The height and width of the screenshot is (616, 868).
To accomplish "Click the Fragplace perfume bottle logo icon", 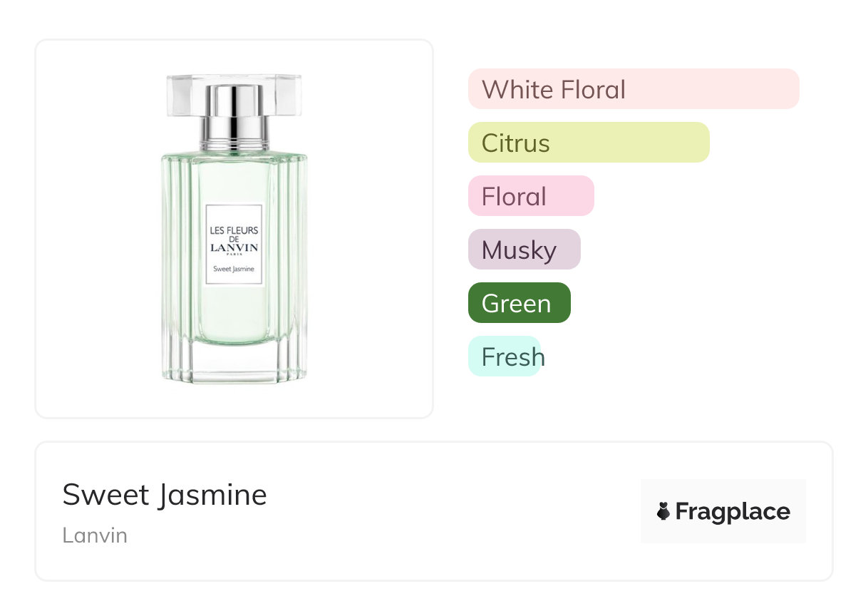I will [663, 511].
